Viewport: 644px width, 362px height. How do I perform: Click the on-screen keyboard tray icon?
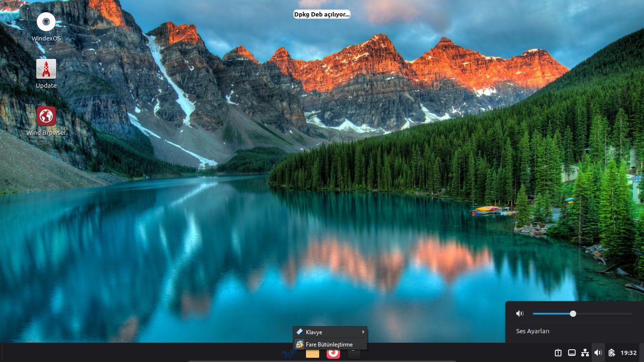[x=572, y=353]
